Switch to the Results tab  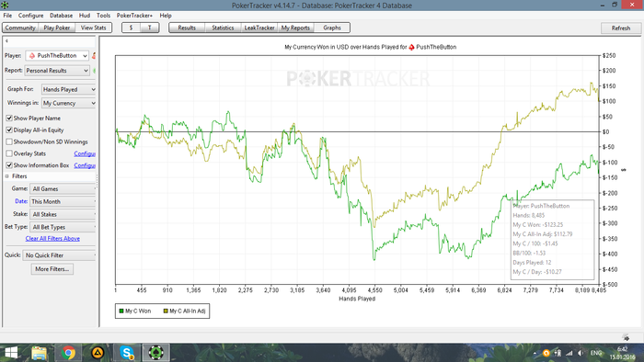pyautogui.click(x=187, y=28)
